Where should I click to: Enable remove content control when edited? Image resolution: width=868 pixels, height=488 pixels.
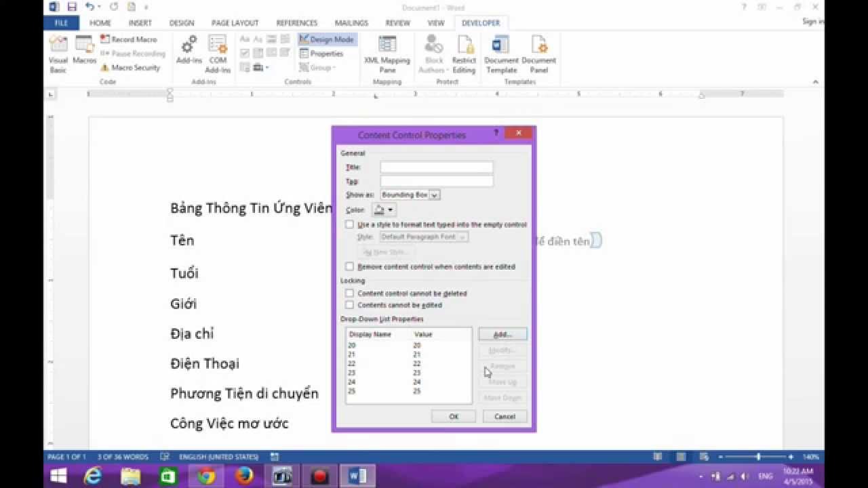(349, 266)
